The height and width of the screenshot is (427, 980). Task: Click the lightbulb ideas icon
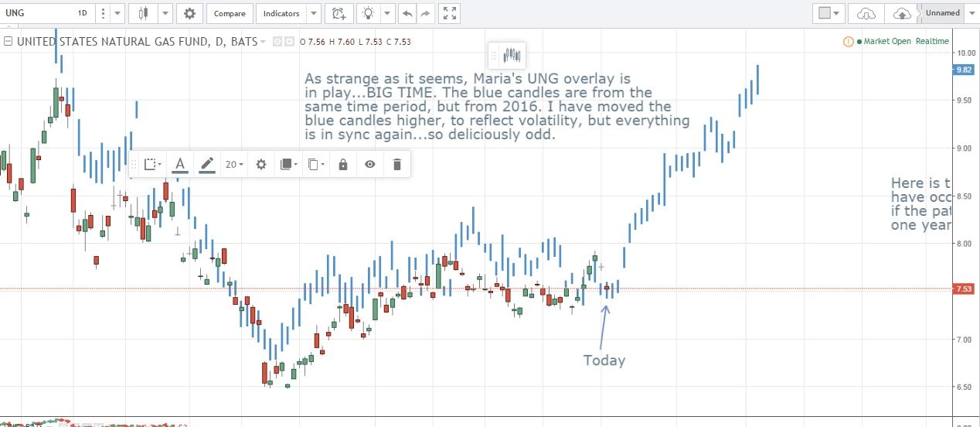370,13
